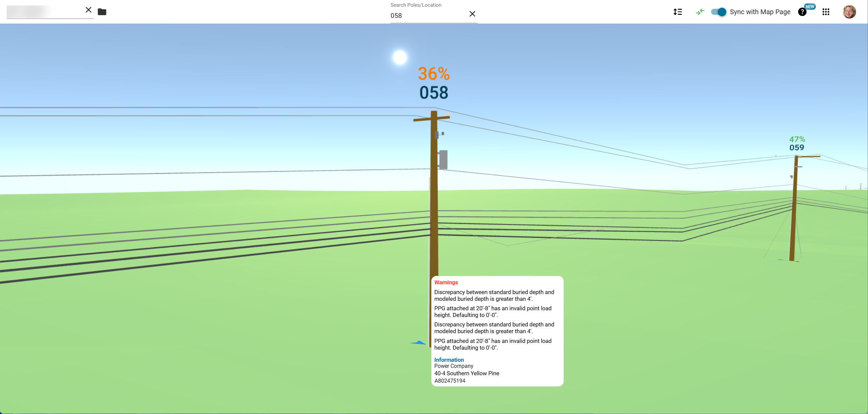Select pole 059 label
Viewport: 868px width, 414px height.
pyautogui.click(x=797, y=148)
